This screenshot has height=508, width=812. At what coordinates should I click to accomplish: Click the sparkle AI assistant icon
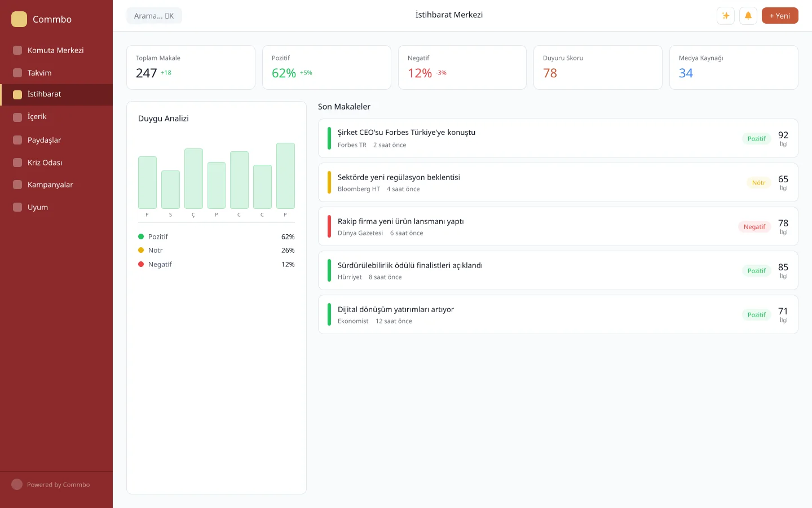[726, 16]
